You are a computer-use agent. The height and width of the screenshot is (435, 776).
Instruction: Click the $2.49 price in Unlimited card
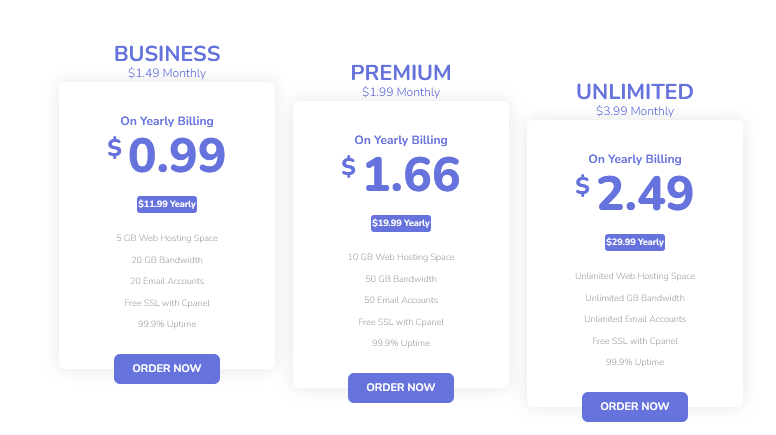[x=635, y=194]
